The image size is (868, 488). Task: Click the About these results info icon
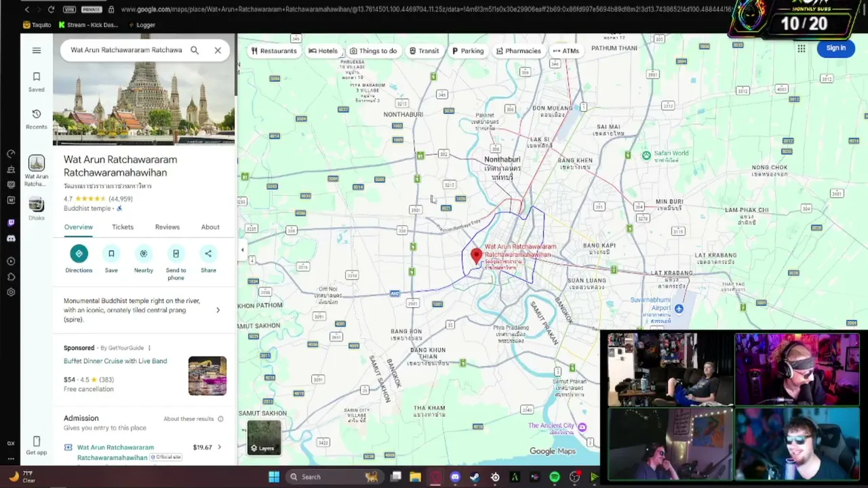pos(220,419)
